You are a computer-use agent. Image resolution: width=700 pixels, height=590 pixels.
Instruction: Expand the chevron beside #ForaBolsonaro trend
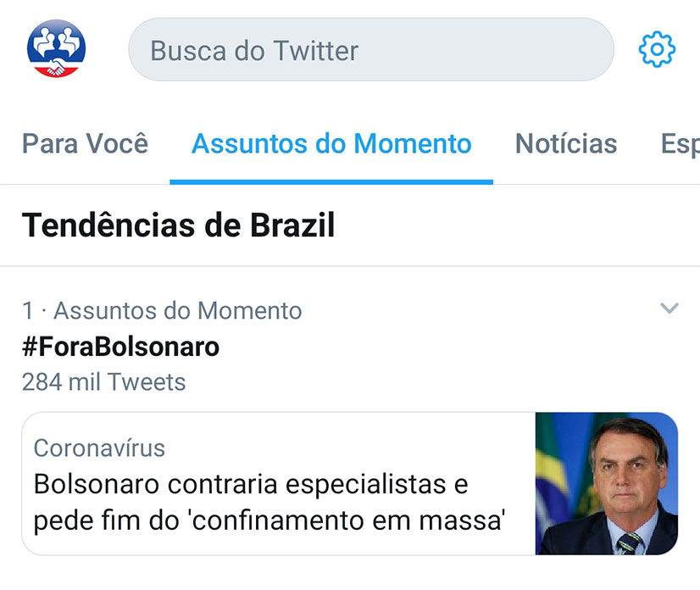(669, 309)
